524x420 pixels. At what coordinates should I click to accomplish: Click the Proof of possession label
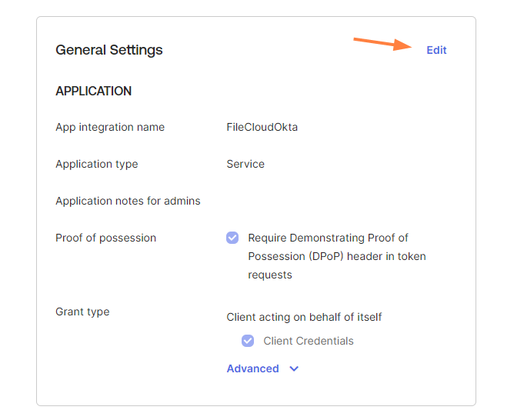point(105,238)
